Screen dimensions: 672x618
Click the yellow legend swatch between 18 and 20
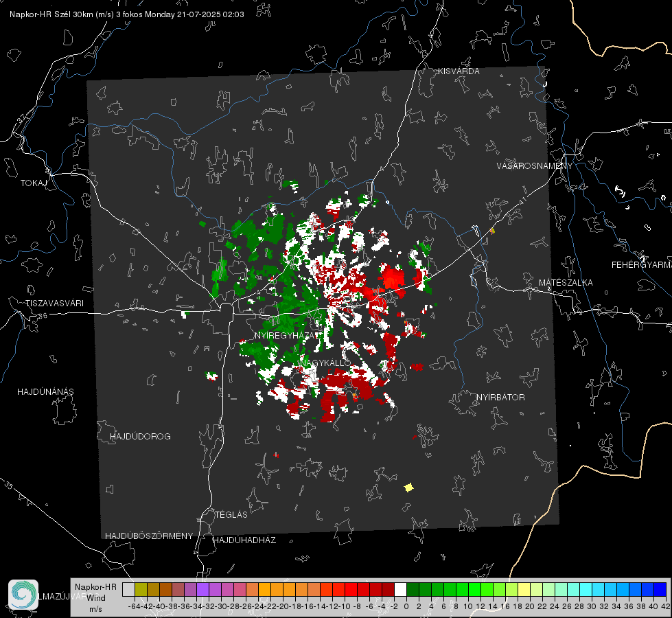(524, 589)
